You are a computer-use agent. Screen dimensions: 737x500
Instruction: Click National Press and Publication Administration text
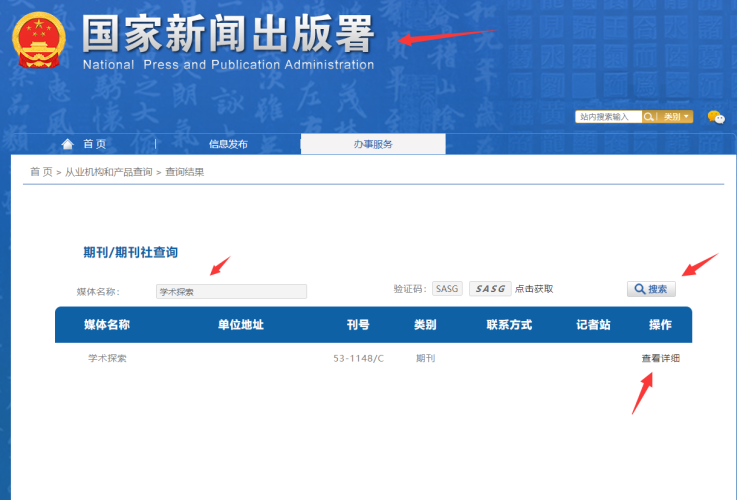228,64
